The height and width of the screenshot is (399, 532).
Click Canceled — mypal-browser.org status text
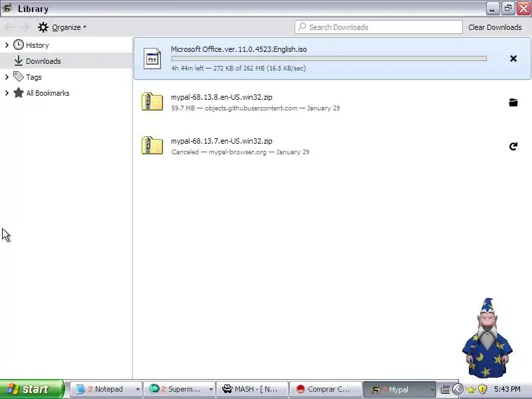coord(219,152)
